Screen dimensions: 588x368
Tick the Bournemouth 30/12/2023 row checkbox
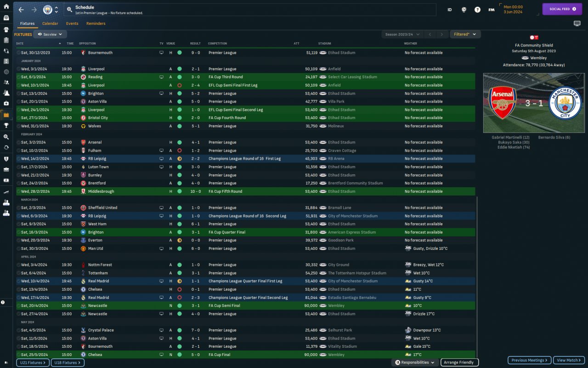pos(18,53)
